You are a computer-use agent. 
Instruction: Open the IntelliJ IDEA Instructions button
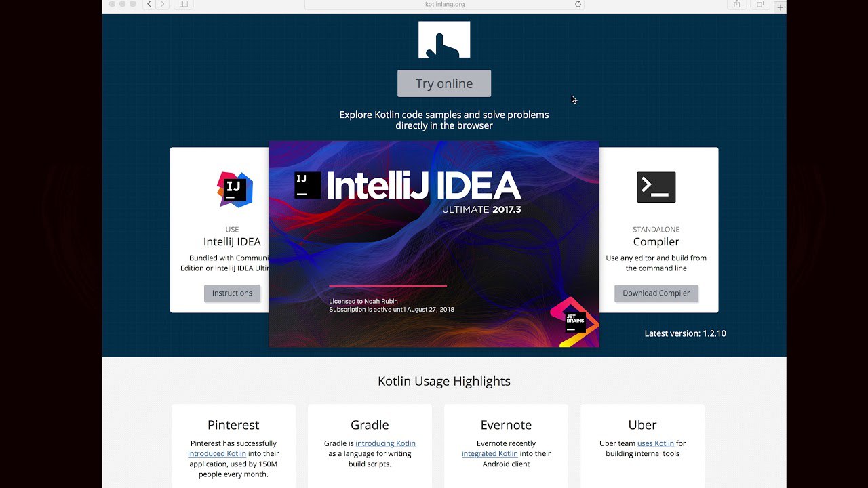232,293
